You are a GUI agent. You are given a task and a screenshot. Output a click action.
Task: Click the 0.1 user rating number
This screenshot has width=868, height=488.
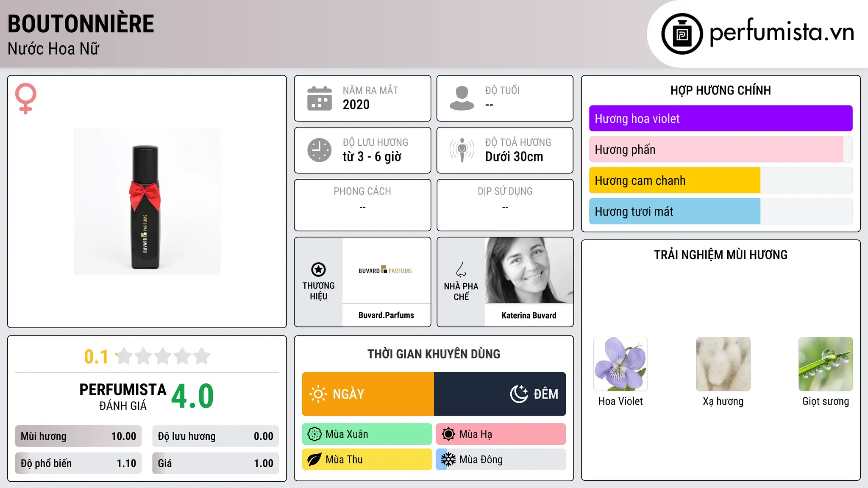click(96, 357)
